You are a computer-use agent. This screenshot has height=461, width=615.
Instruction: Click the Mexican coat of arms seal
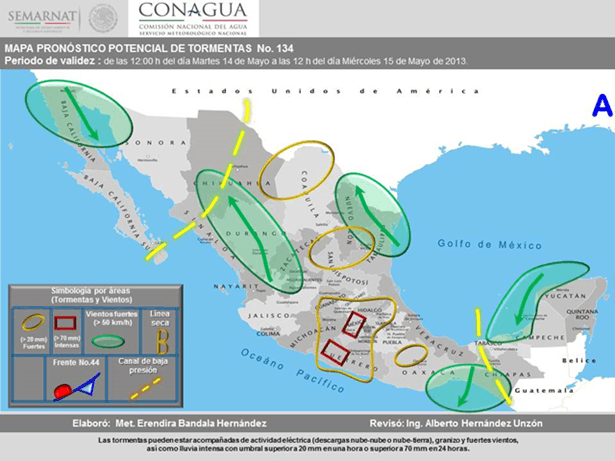tap(103, 19)
